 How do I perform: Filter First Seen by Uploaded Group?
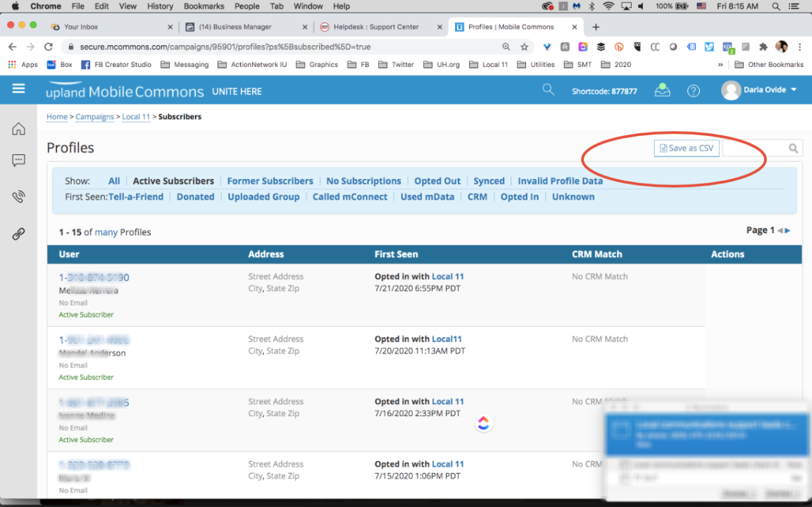[x=263, y=196]
